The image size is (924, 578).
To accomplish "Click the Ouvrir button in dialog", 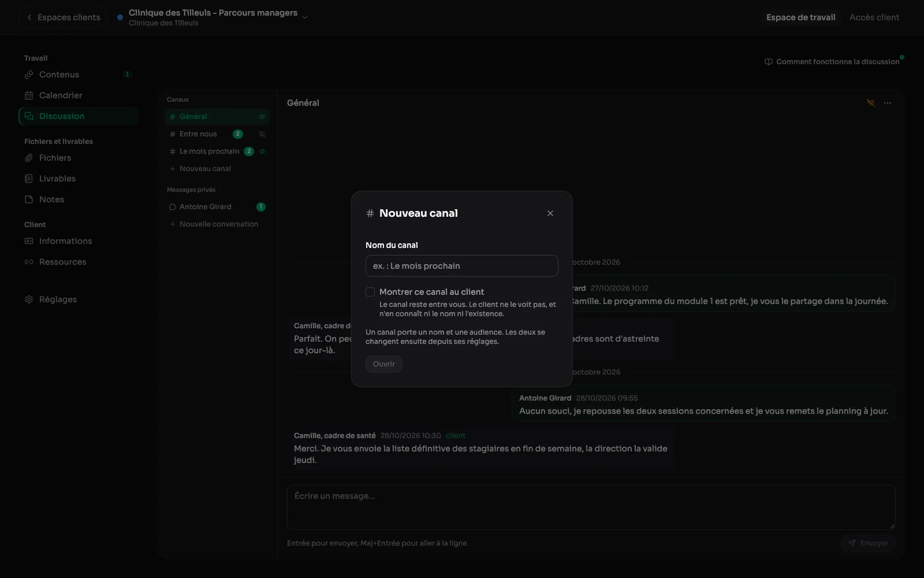I will (384, 364).
